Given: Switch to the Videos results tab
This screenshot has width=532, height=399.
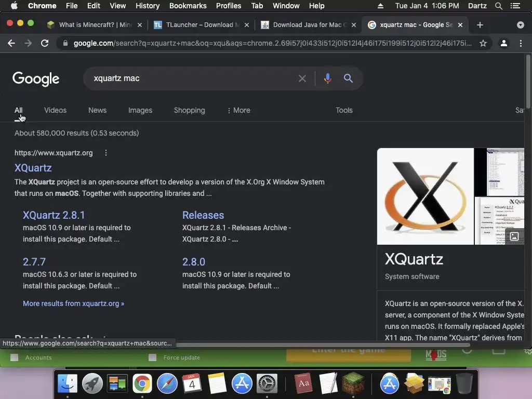Looking at the screenshot, I should pyautogui.click(x=55, y=110).
